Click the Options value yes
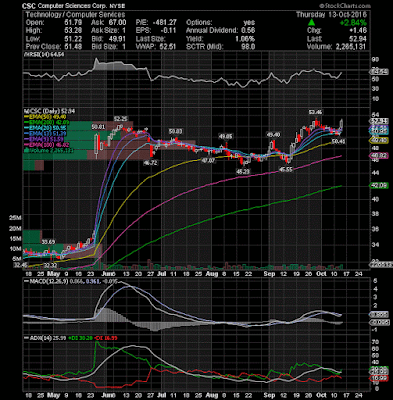This screenshot has height=400, width=393. 249,23
